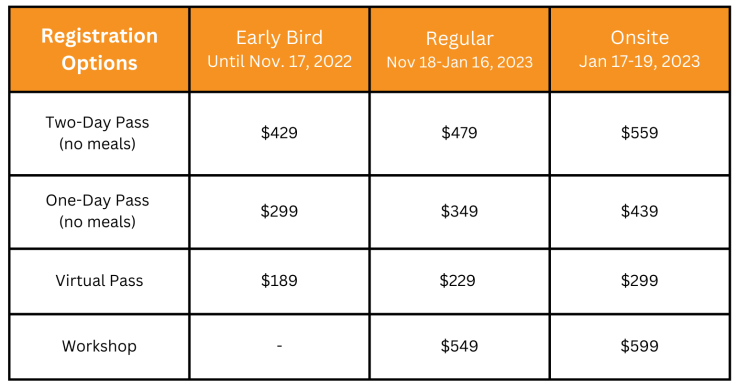This screenshot has height=385, width=737.
Task: Click the $549 Regular Workshop price
Action: [x=459, y=346]
